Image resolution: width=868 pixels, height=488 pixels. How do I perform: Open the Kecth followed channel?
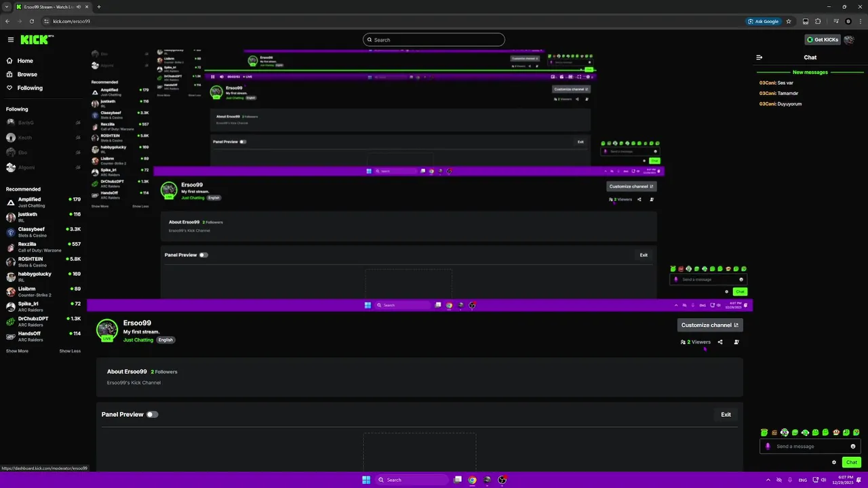[43, 138]
